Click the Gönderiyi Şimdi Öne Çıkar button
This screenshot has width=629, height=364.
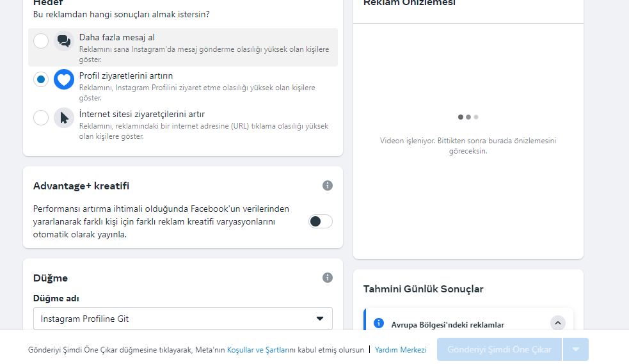click(x=499, y=349)
